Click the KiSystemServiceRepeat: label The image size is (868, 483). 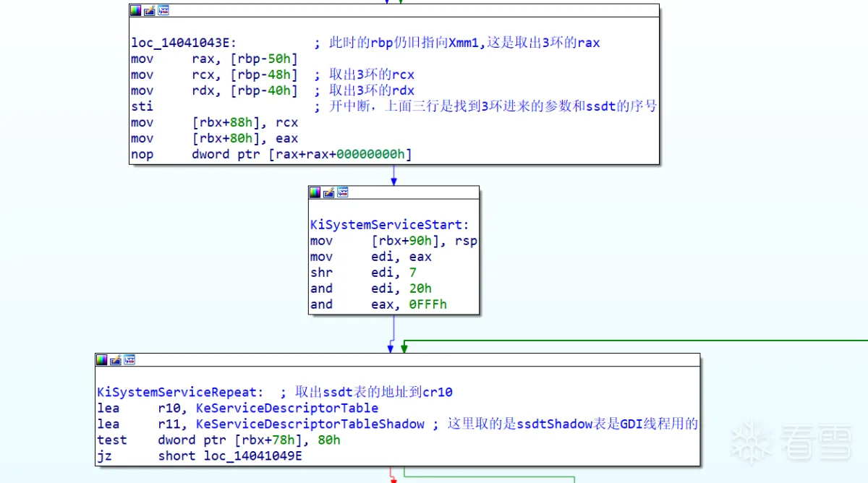click(x=180, y=393)
